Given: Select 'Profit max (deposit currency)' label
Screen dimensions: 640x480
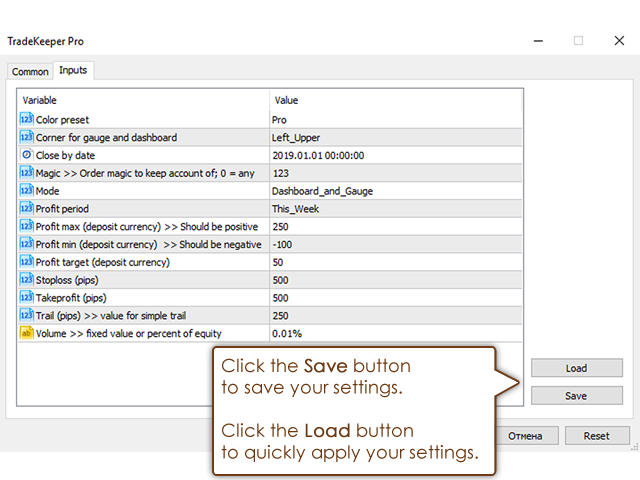Looking at the screenshot, I should point(147,227).
